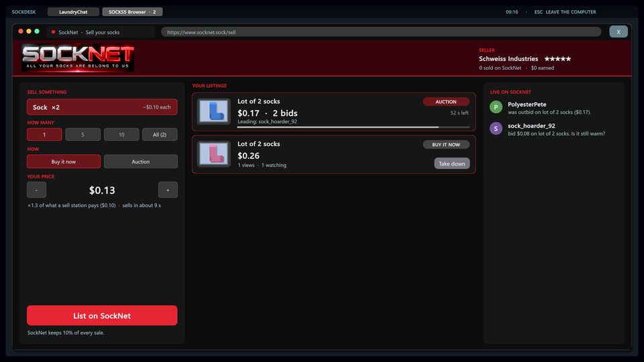Screen dimensions: 644x362
Task: Click the $0.13 price value
Action: point(102,190)
